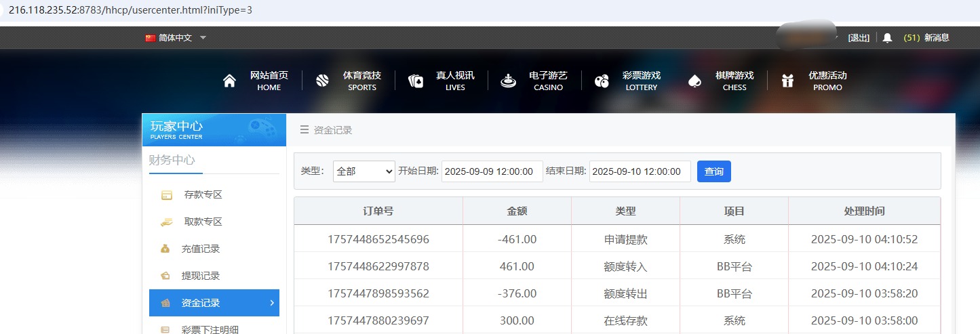This screenshot has height=334, width=980.
Task: Click the 300.00 amount cell
Action: click(517, 320)
